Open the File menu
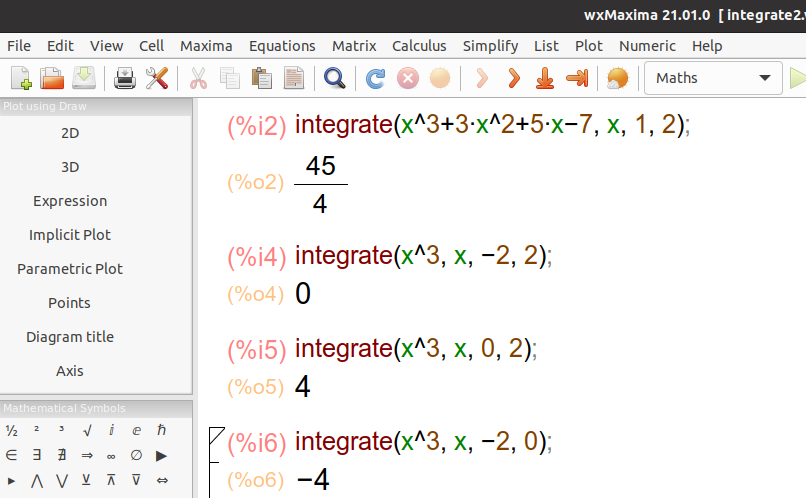Screen dimensions: 806x498 [19, 46]
